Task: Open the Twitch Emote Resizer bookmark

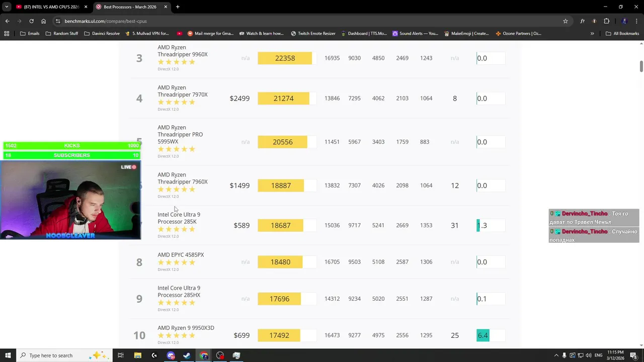Action: [313, 34]
